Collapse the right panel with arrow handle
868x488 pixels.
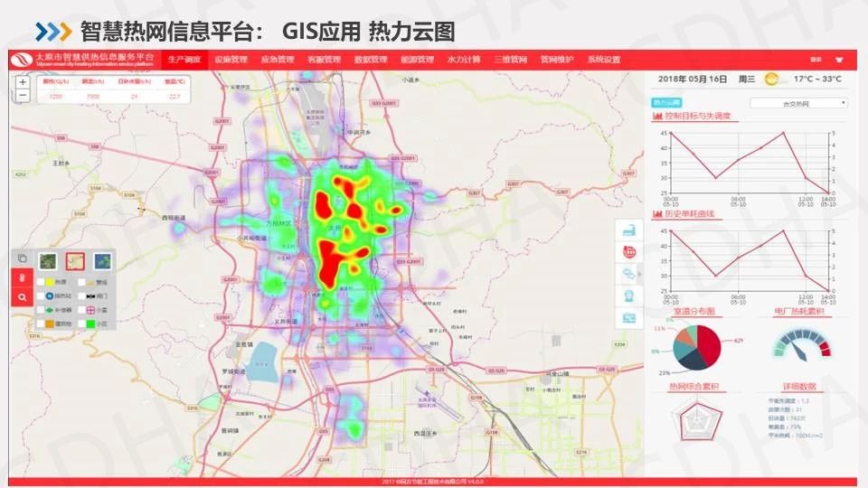click(x=640, y=273)
